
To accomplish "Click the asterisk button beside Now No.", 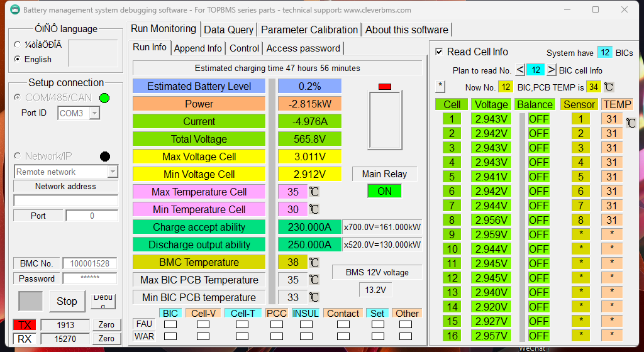I will coord(440,87).
